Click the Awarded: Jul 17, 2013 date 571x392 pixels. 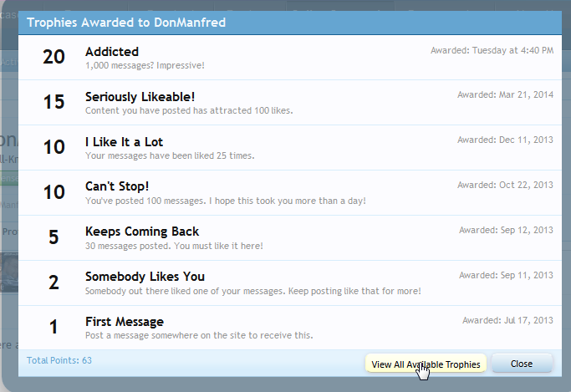(507, 320)
